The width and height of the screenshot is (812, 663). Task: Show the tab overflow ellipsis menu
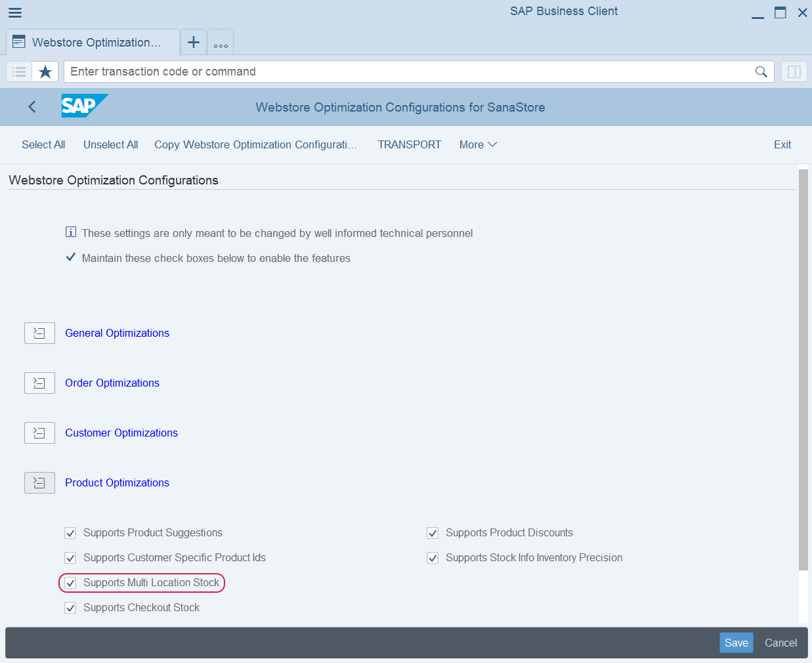(x=221, y=43)
